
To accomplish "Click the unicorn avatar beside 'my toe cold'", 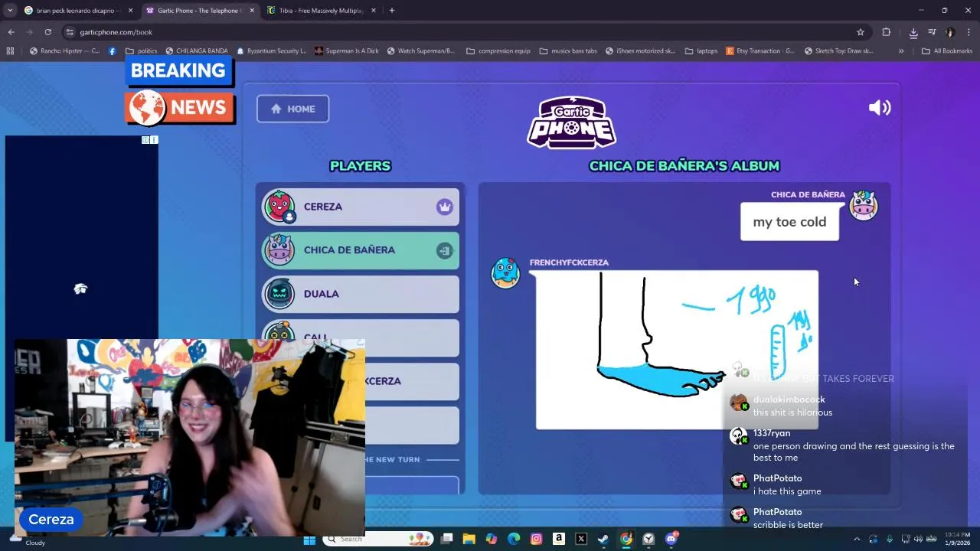I will (864, 206).
